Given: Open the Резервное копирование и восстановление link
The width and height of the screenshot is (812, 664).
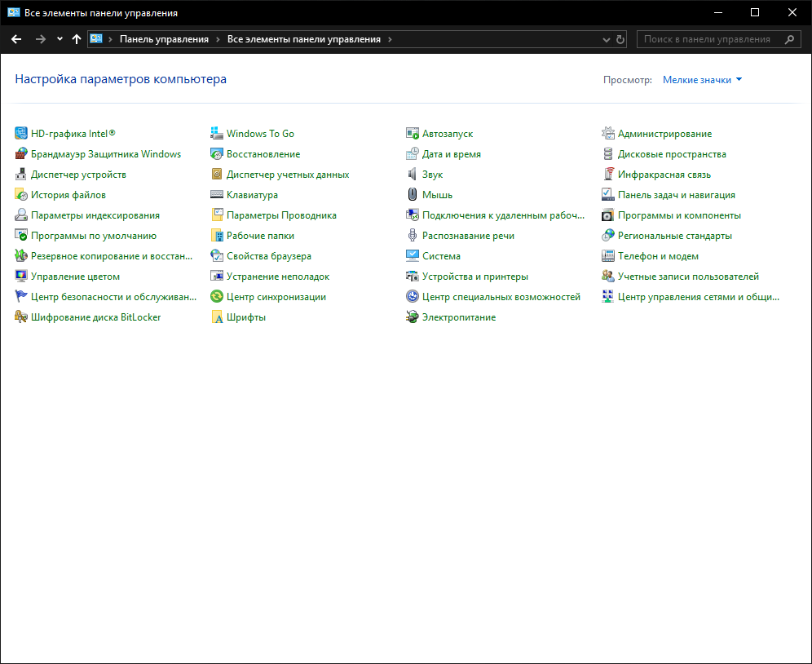Looking at the screenshot, I should point(112,256).
